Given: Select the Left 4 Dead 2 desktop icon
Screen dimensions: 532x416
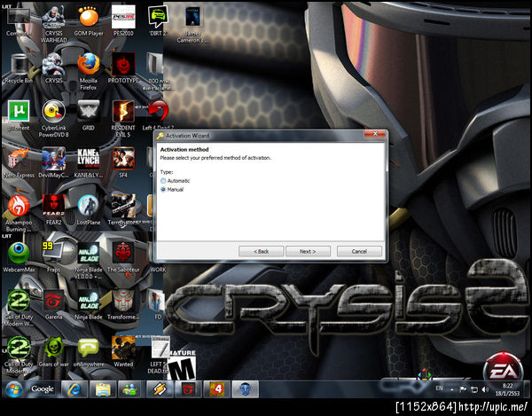Looking at the screenshot, I should (158, 115).
